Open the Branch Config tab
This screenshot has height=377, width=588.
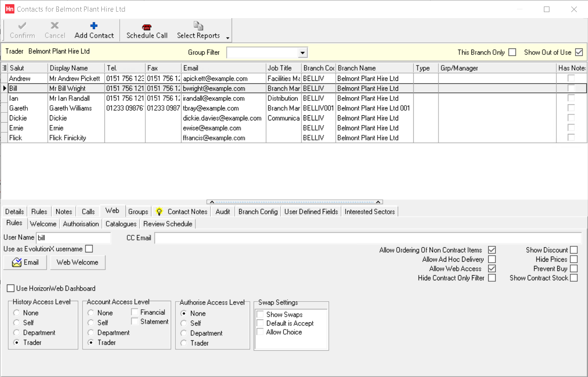click(258, 212)
